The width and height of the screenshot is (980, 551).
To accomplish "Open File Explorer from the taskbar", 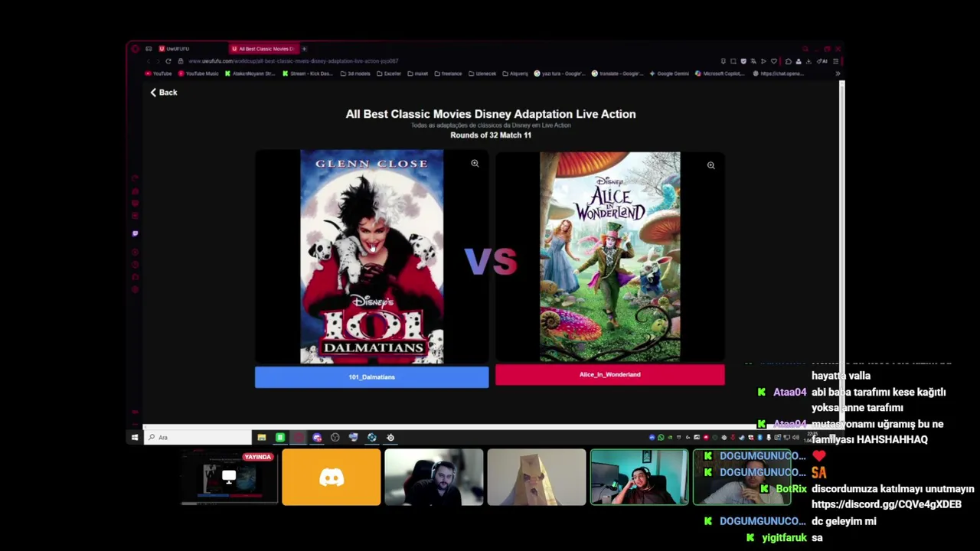I will [262, 437].
